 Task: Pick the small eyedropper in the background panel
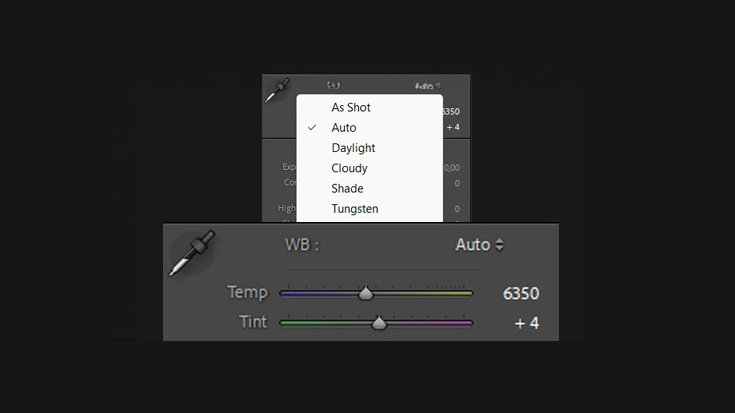point(277,90)
